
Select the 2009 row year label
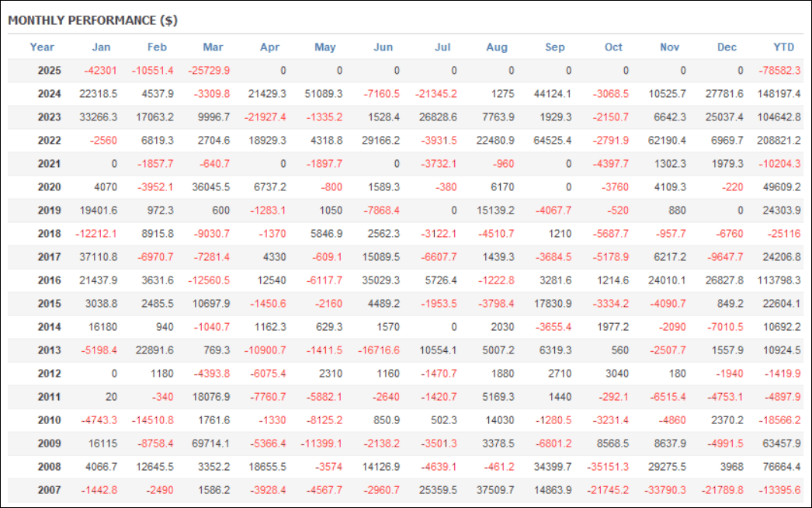pos(49,444)
